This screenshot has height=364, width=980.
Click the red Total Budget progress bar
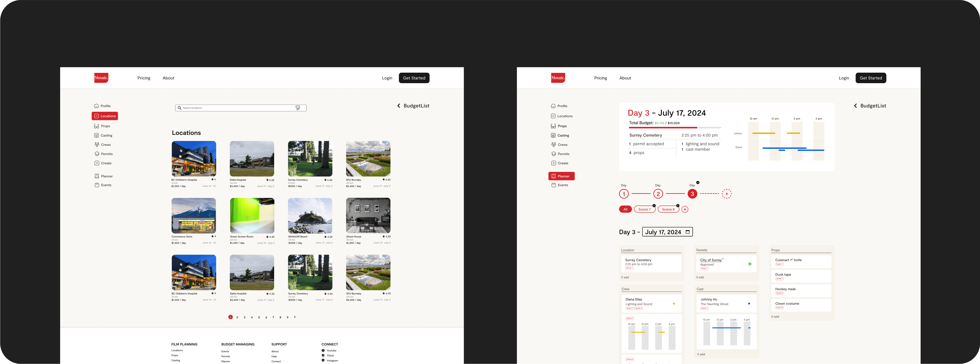(x=663, y=128)
